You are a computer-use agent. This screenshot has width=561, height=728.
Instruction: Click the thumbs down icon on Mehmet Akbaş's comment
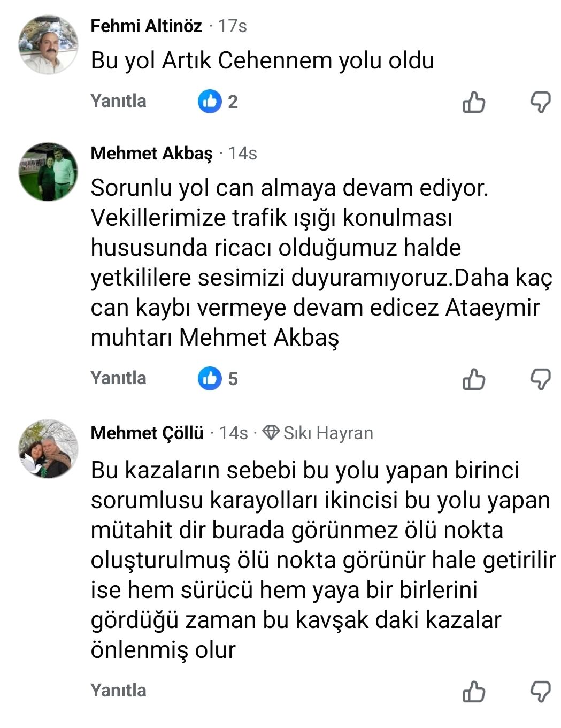[x=540, y=379]
